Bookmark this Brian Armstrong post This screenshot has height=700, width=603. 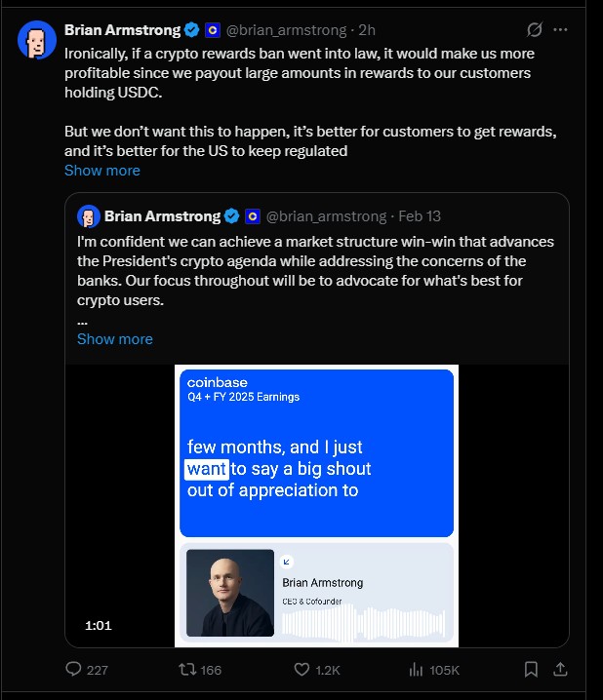point(532,670)
